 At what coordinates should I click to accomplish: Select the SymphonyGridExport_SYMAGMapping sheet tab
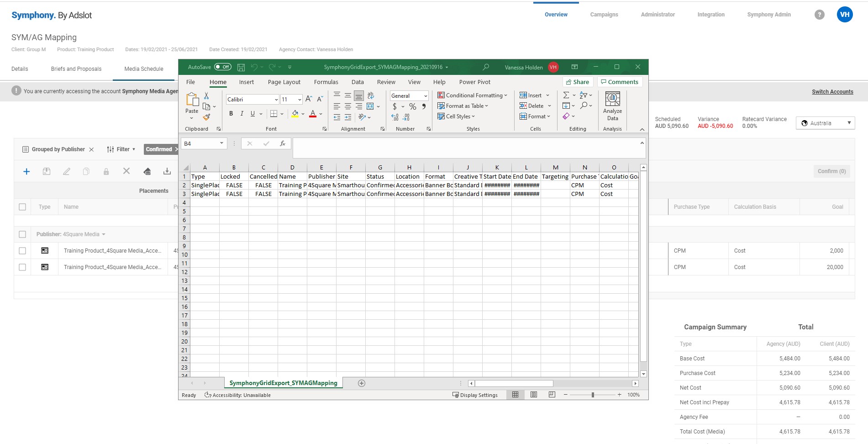click(x=283, y=383)
